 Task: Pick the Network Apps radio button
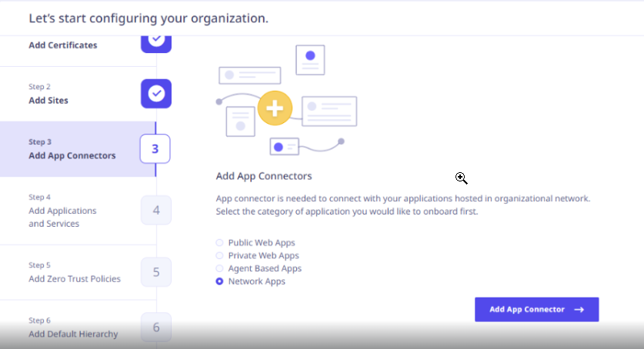pyautogui.click(x=220, y=281)
